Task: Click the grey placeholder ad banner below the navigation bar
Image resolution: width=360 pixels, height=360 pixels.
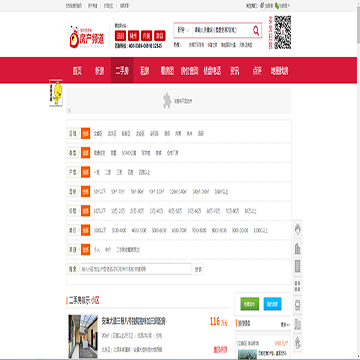Action: pyautogui.click(x=178, y=101)
